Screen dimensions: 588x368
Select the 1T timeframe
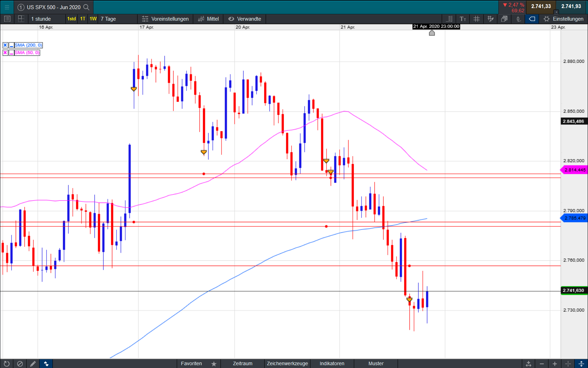(83, 19)
